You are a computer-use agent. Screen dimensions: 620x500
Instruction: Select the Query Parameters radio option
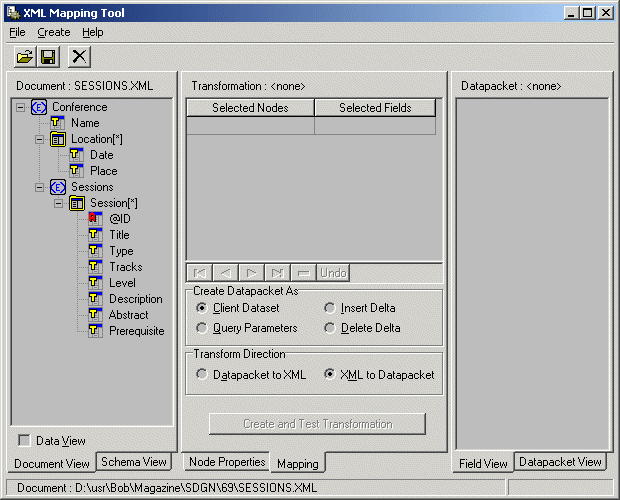[203, 328]
